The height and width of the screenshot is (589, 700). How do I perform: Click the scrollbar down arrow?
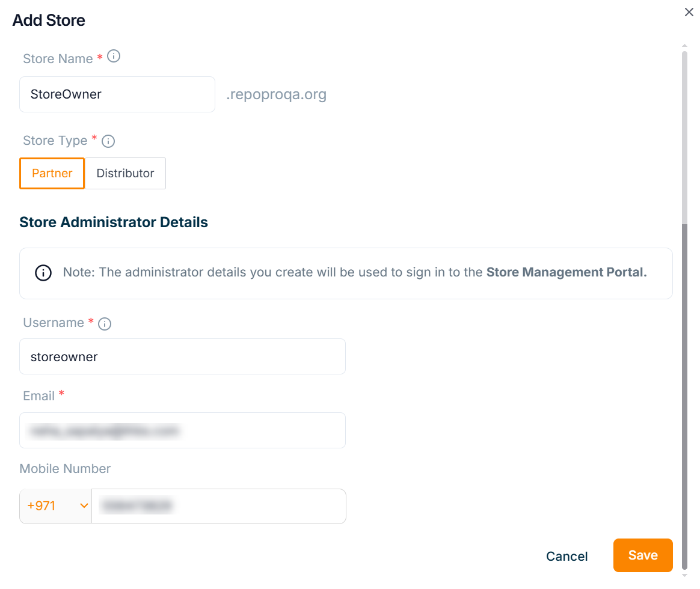(684, 575)
